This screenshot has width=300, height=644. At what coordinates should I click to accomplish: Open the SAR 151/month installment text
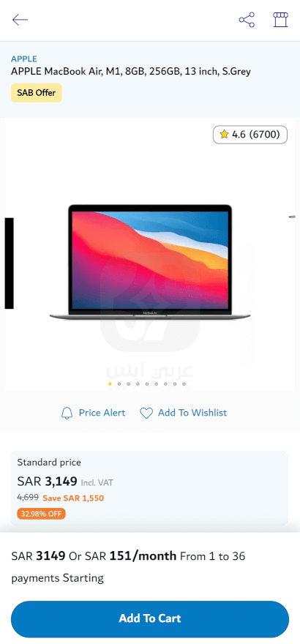130,556
